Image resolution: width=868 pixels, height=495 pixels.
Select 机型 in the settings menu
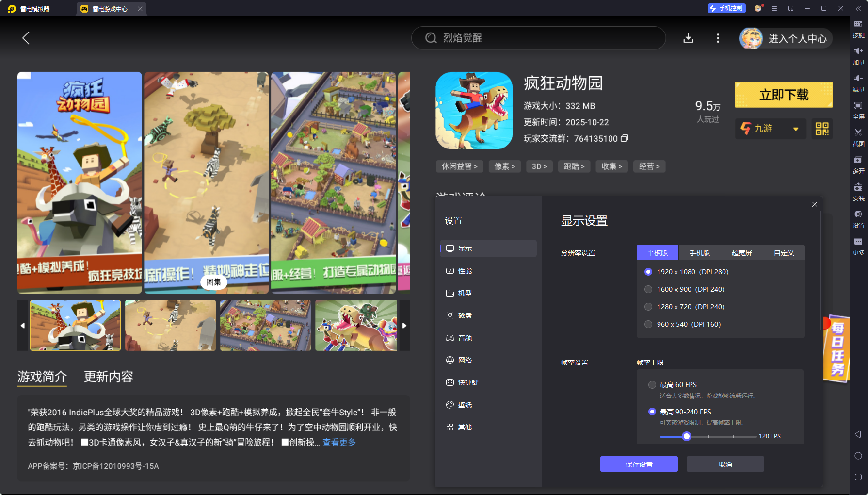tap(488, 293)
